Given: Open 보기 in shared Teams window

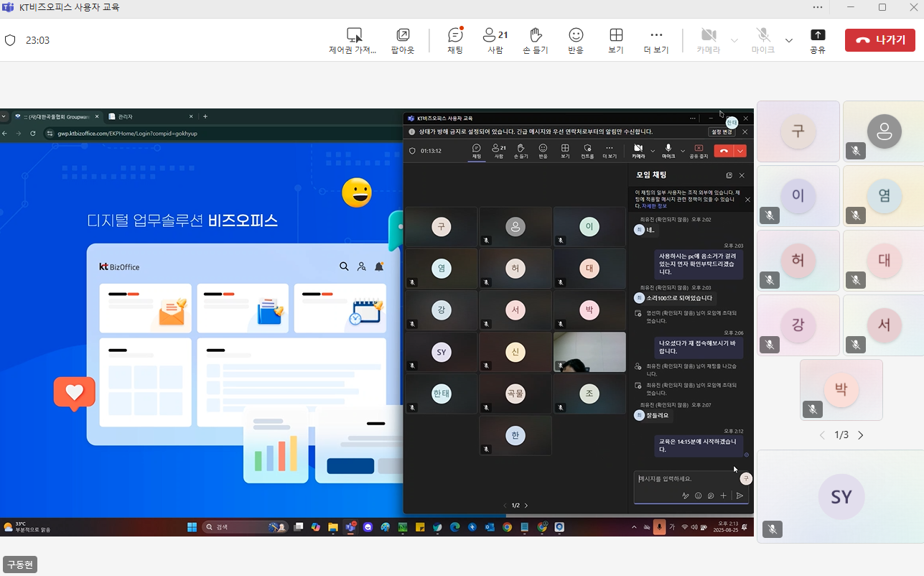Looking at the screenshot, I should tap(565, 151).
